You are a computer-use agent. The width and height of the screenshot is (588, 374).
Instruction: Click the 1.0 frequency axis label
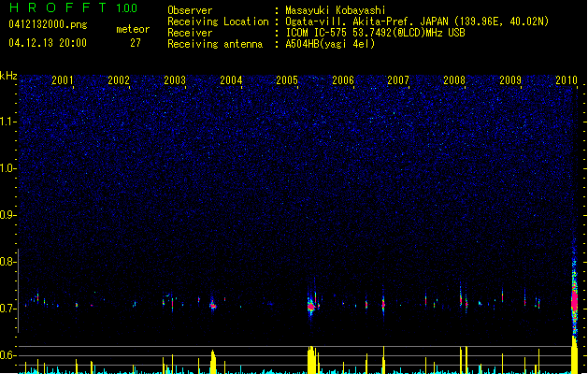coord(7,168)
